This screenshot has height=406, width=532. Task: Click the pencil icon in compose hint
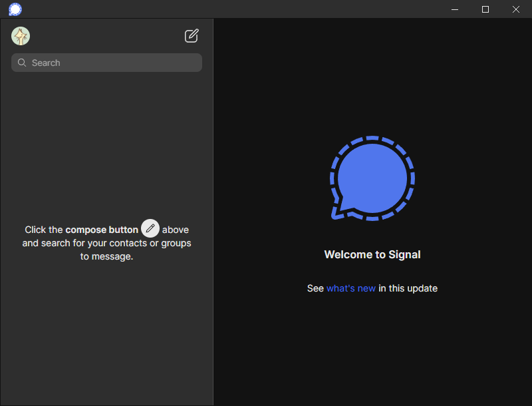(x=150, y=228)
